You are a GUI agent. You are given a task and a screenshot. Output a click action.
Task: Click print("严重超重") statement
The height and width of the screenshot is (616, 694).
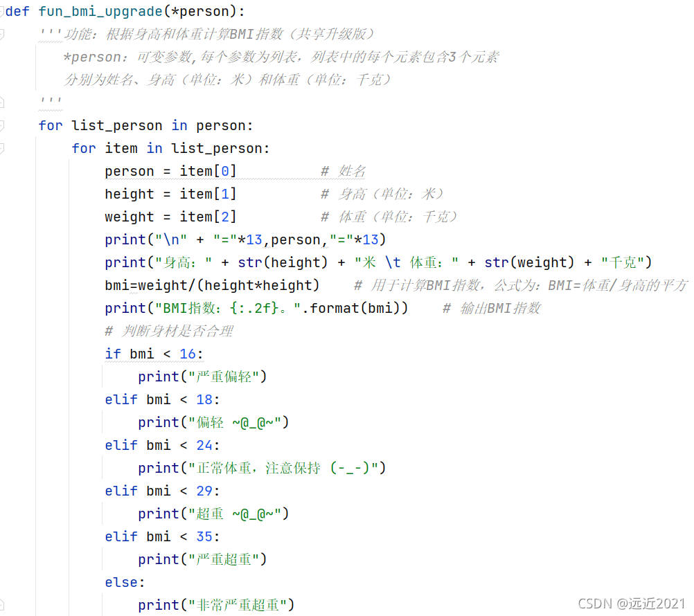[202, 559]
